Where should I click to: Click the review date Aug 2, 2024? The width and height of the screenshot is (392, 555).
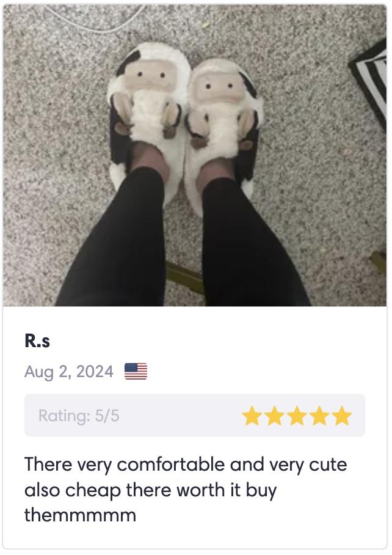[x=69, y=372]
